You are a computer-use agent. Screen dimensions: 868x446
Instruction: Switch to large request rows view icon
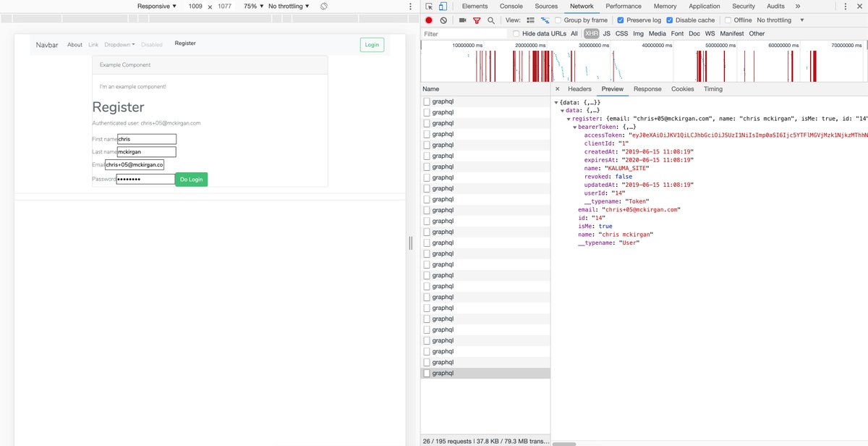(x=531, y=20)
